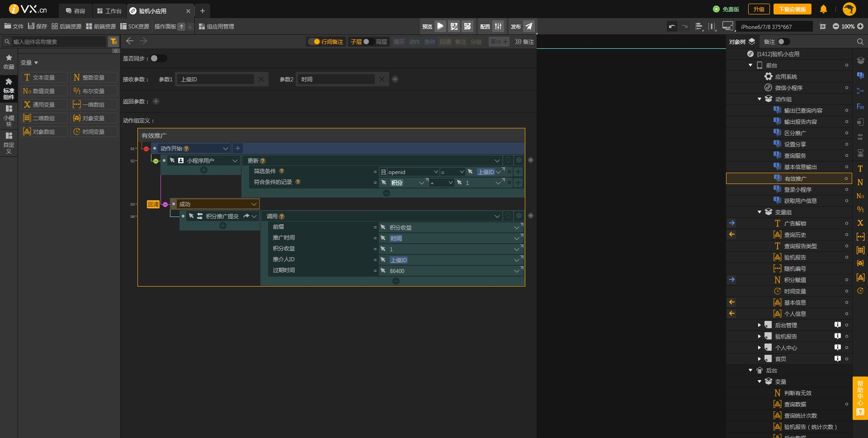Navigate forward with the right arrow
The width and height of the screenshot is (868, 438).
click(x=143, y=41)
